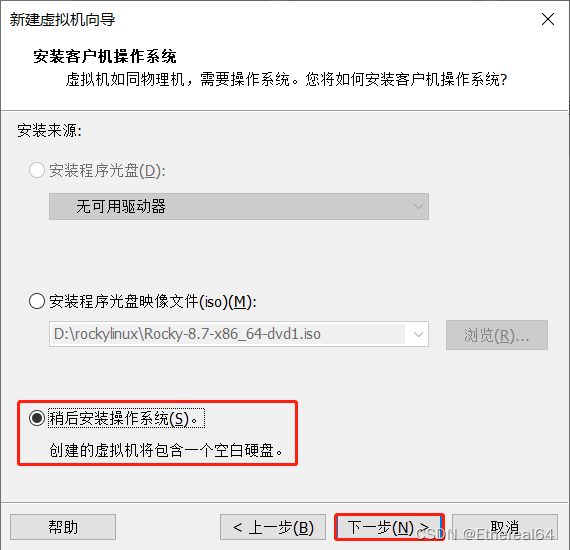Click the 新建虚拟机向导 title bar text

pos(62,20)
